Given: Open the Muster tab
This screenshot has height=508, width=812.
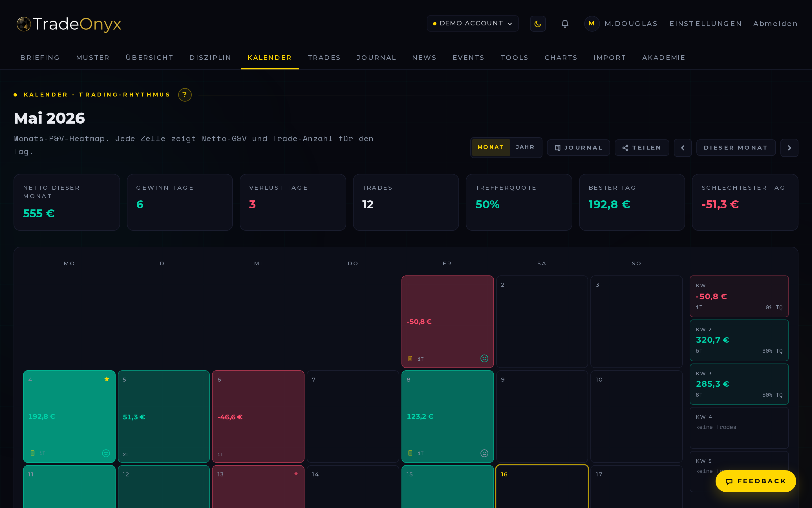Looking at the screenshot, I should [x=93, y=58].
